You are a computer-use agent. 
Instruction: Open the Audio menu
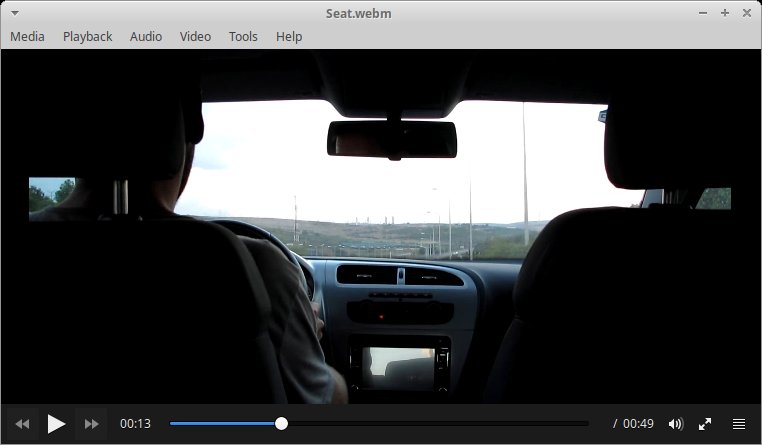point(146,36)
